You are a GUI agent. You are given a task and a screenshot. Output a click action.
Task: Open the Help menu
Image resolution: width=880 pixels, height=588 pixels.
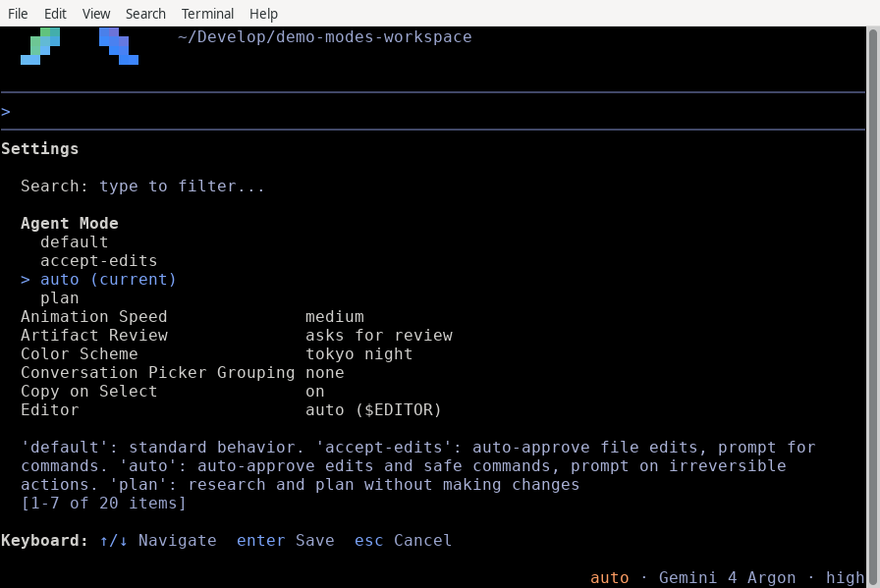click(263, 14)
